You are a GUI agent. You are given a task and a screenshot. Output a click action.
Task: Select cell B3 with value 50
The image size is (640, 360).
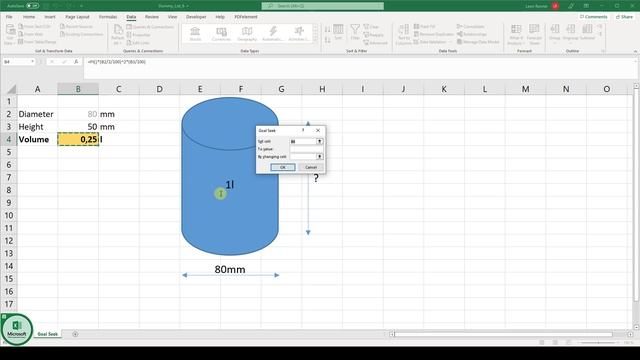pyautogui.click(x=78, y=127)
